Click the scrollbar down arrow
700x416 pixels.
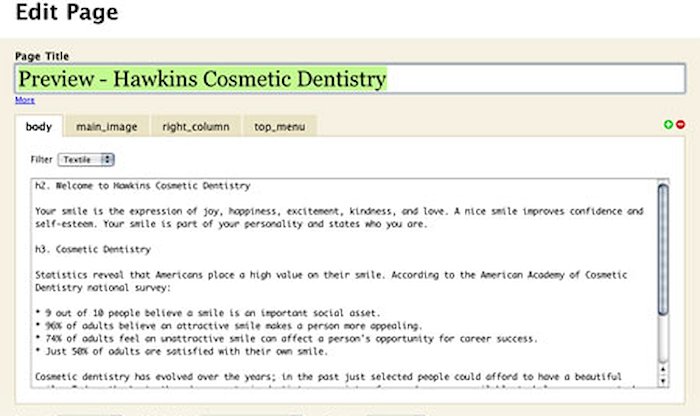(x=663, y=381)
